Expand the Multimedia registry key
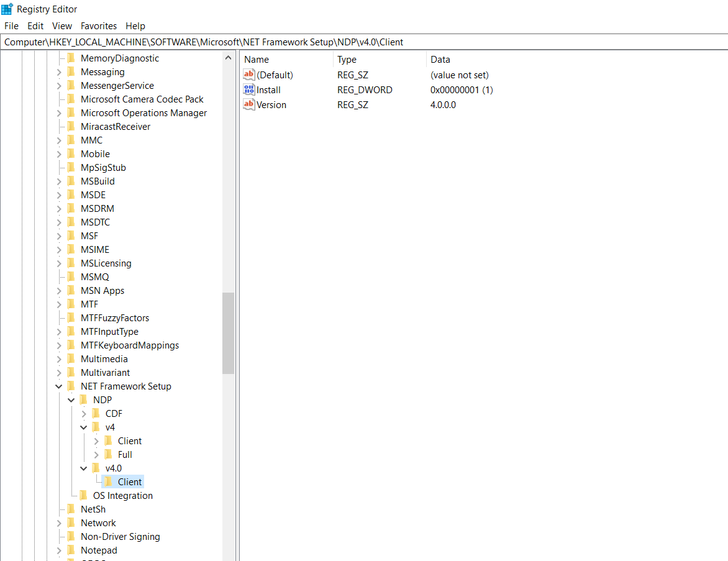This screenshot has width=728, height=561. click(x=58, y=358)
